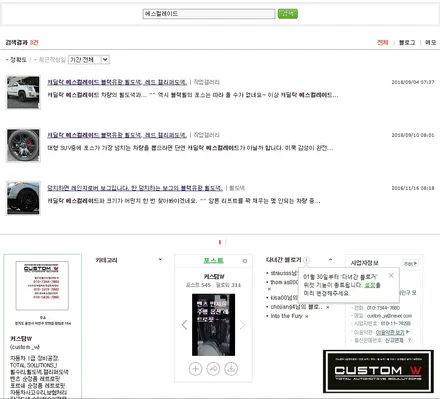
Task: Click the custom_w email address text
Action: [389, 316]
